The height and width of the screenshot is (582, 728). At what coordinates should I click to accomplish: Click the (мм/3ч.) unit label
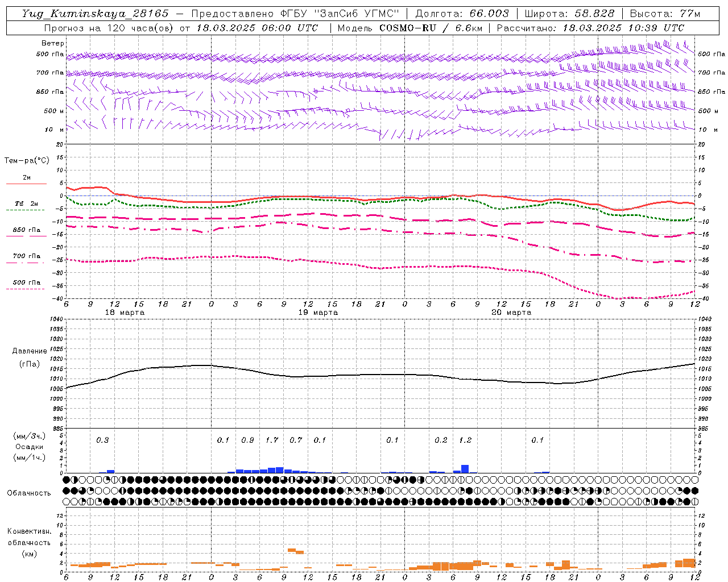click(x=29, y=436)
